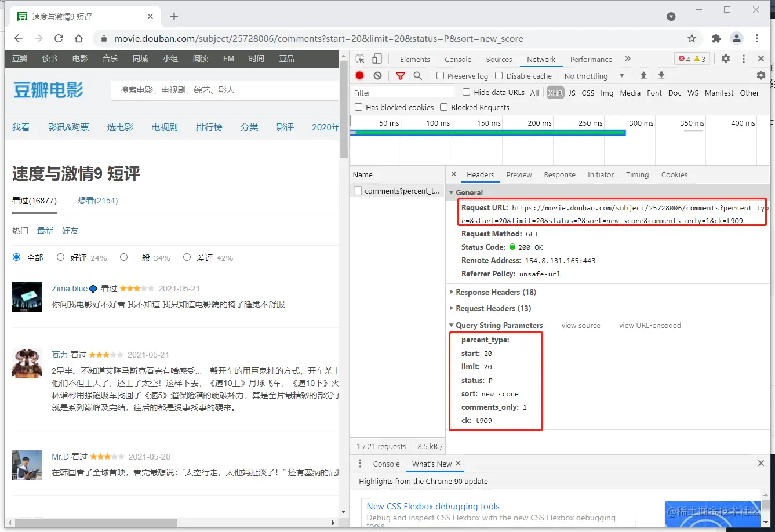The height and width of the screenshot is (532, 775).
Task: Open the extensions puzzle icon
Action: coord(716,38)
